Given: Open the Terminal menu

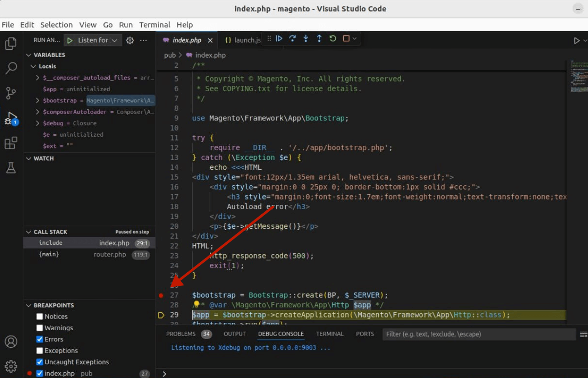Looking at the screenshot, I should (x=155, y=25).
